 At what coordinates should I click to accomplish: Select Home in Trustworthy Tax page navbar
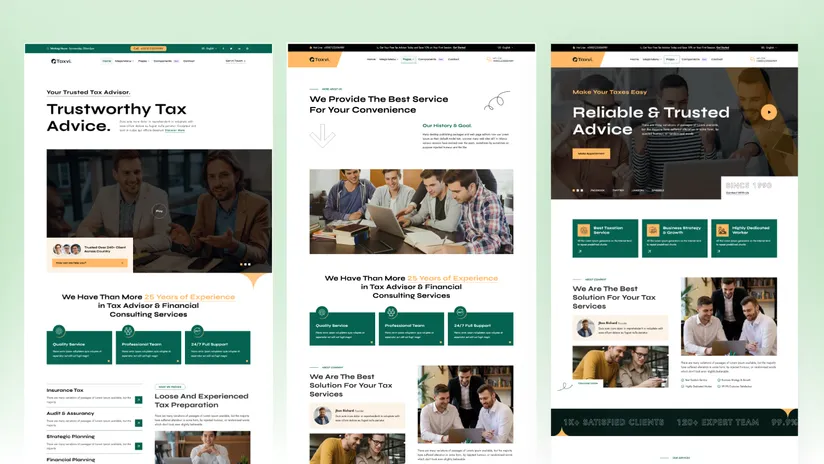(107, 61)
